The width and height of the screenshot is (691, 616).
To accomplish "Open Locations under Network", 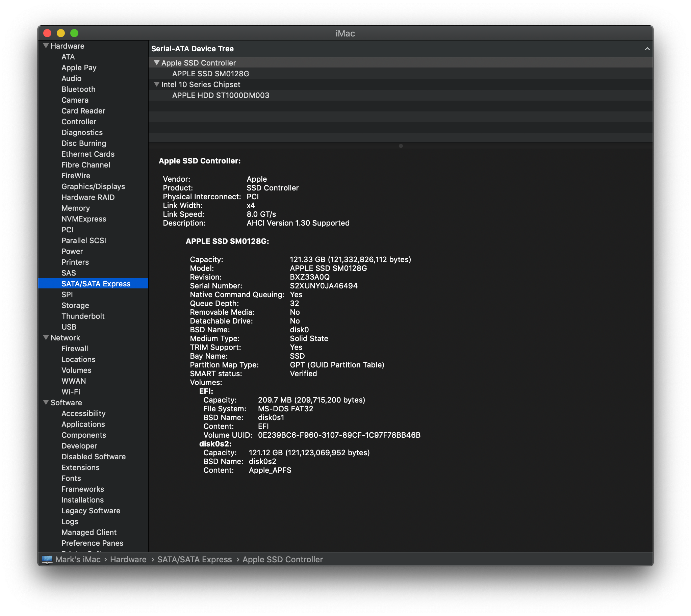I will tap(78, 360).
